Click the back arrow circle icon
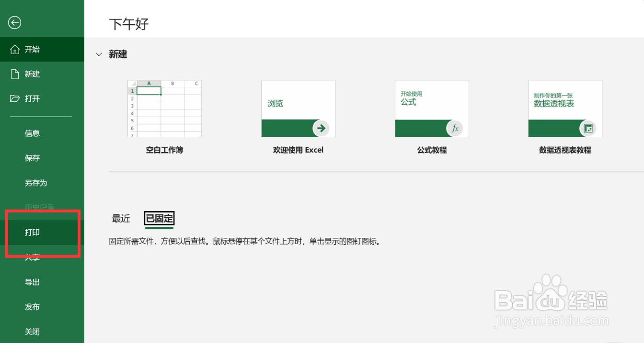The height and width of the screenshot is (343, 644). click(15, 23)
